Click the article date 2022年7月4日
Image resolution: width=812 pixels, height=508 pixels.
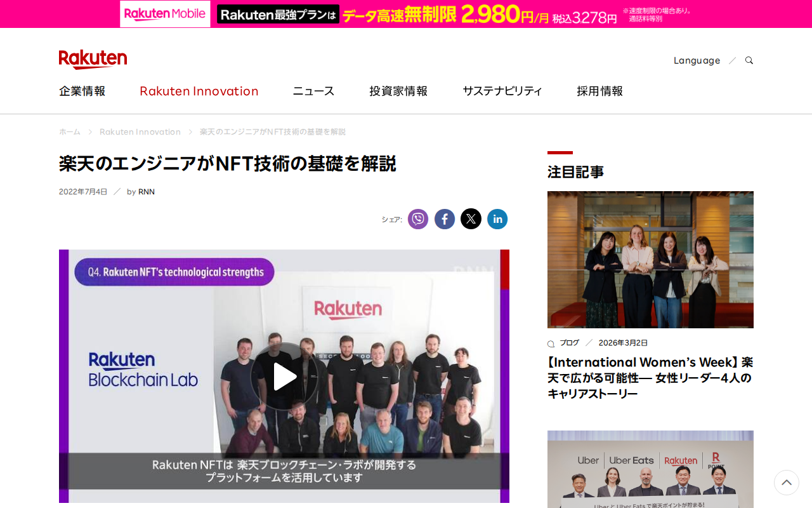pyautogui.click(x=83, y=192)
